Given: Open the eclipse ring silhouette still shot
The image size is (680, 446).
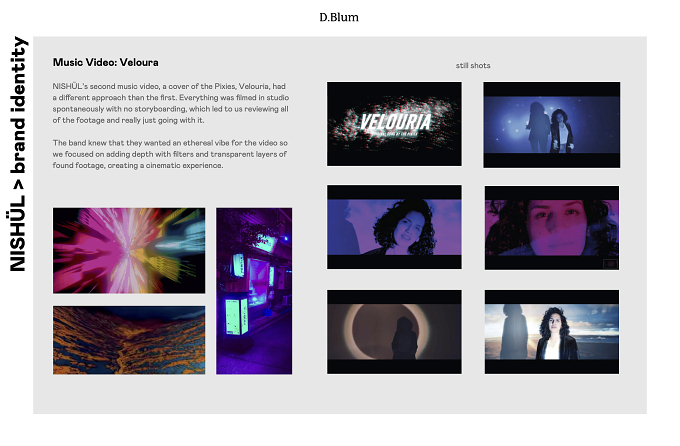Looking at the screenshot, I should [x=394, y=332].
